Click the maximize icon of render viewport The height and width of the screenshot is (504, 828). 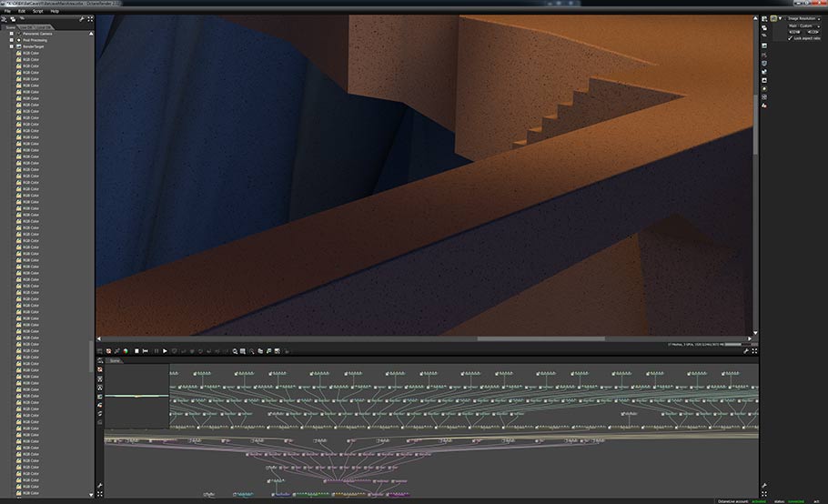(x=754, y=350)
